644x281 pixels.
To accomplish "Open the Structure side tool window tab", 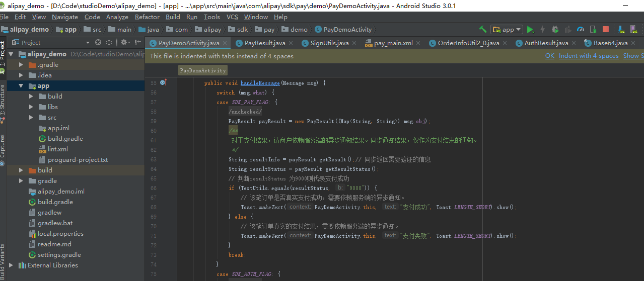I will (3, 103).
